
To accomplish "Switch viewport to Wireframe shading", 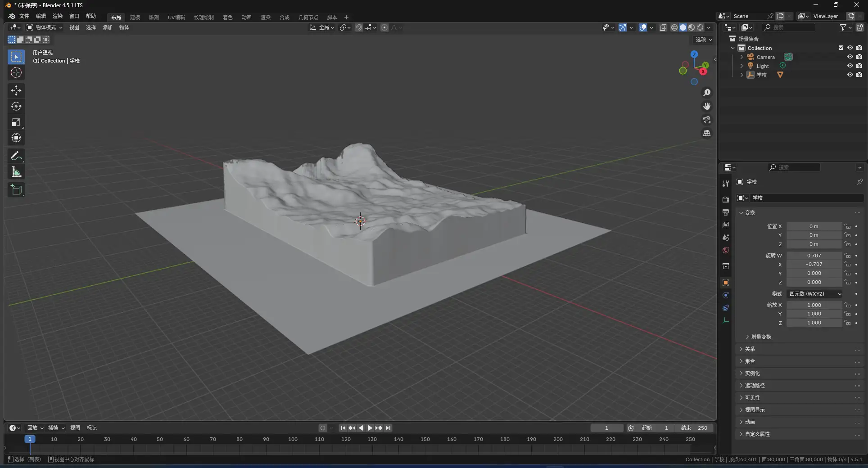I will (674, 27).
